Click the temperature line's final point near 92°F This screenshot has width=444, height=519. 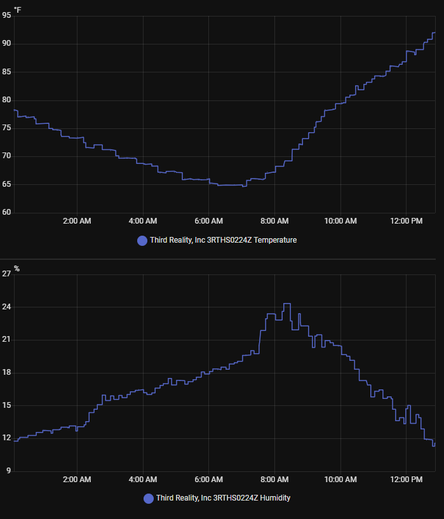coord(434,33)
